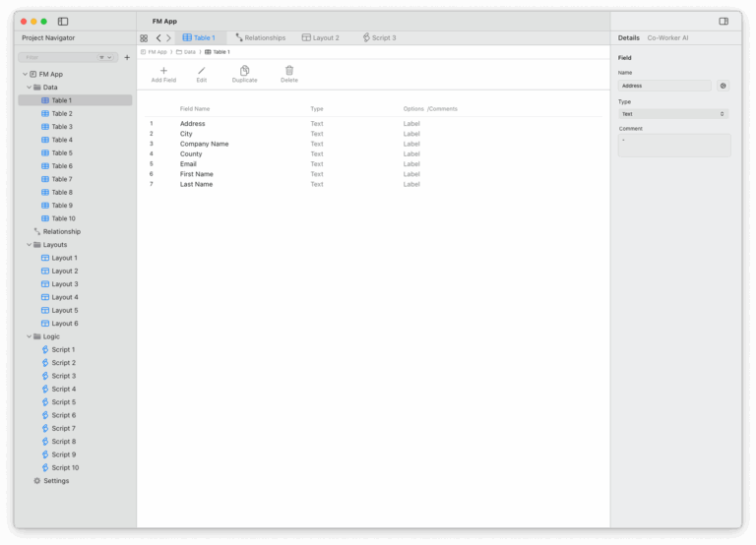This screenshot has height=545, width=756.
Task: Click the icon button beside Name field
Action: (724, 86)
